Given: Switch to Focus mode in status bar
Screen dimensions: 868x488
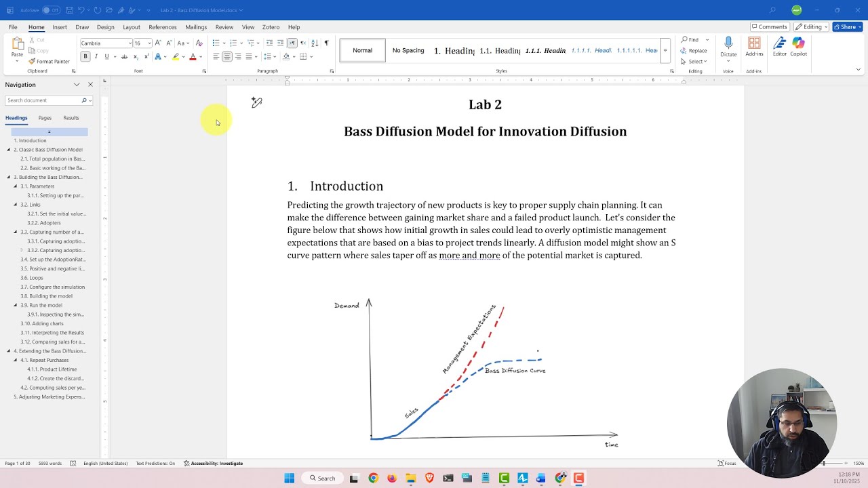Looking at the screenshot, I should 727,464.
